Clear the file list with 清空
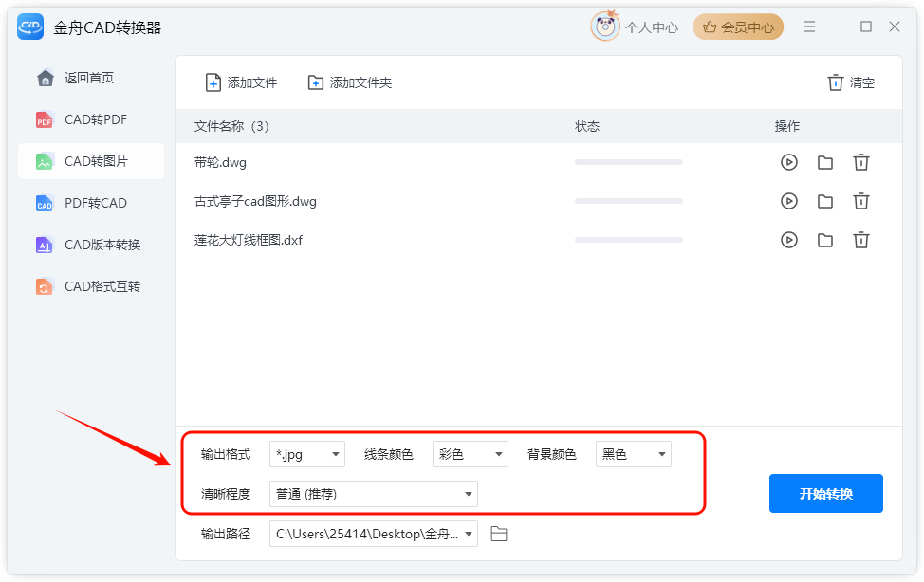The width and height of the screenshot is (924, 582). pyautogui.click(x=851, y=82)
